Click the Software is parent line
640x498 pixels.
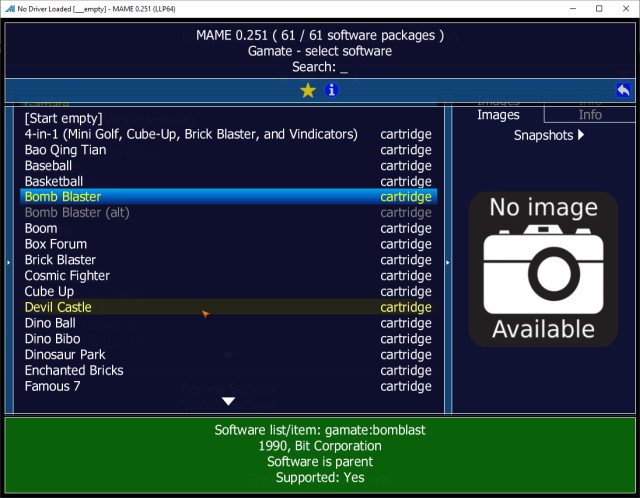tap(320, 462)
